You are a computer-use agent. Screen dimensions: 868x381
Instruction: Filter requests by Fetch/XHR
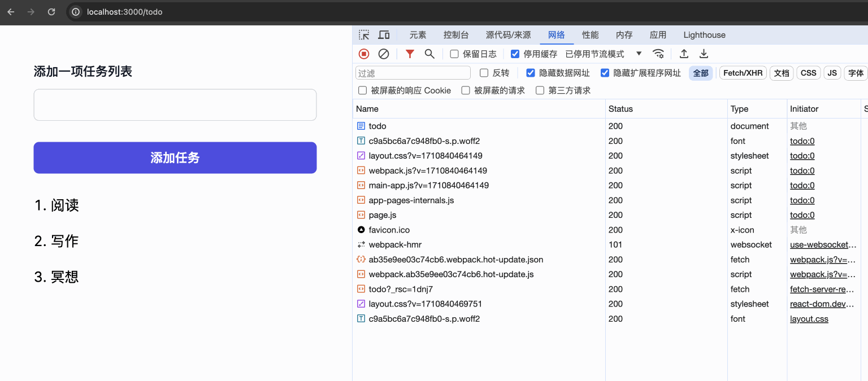(743, 73)
